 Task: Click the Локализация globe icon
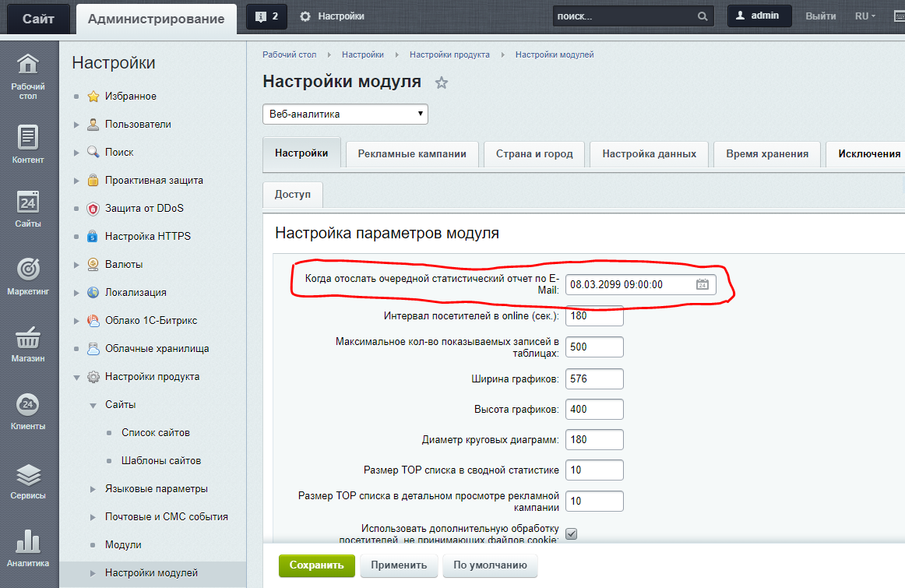pyautogui.click(x=93, y=293)
